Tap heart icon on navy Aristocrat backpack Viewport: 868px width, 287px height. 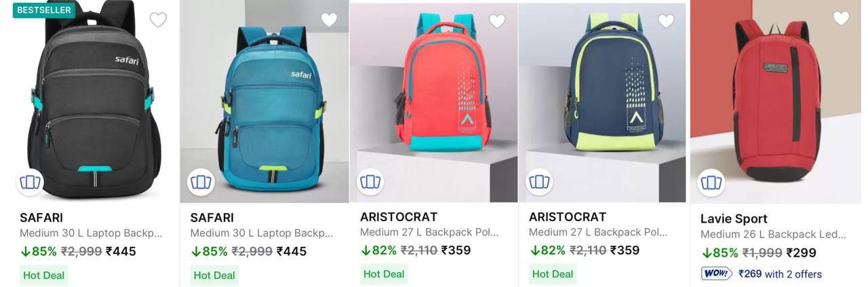[666, 21]
